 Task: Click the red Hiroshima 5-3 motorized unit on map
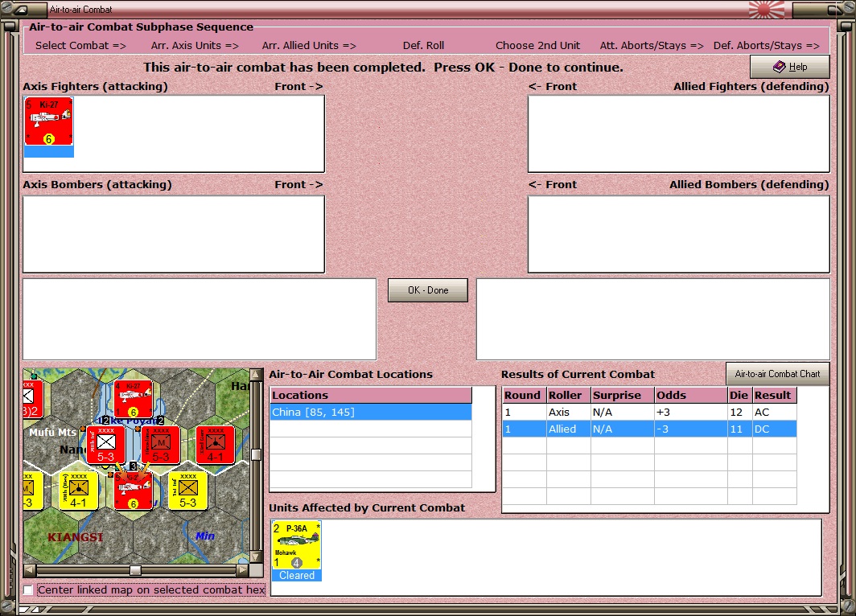tap(161, 446)
